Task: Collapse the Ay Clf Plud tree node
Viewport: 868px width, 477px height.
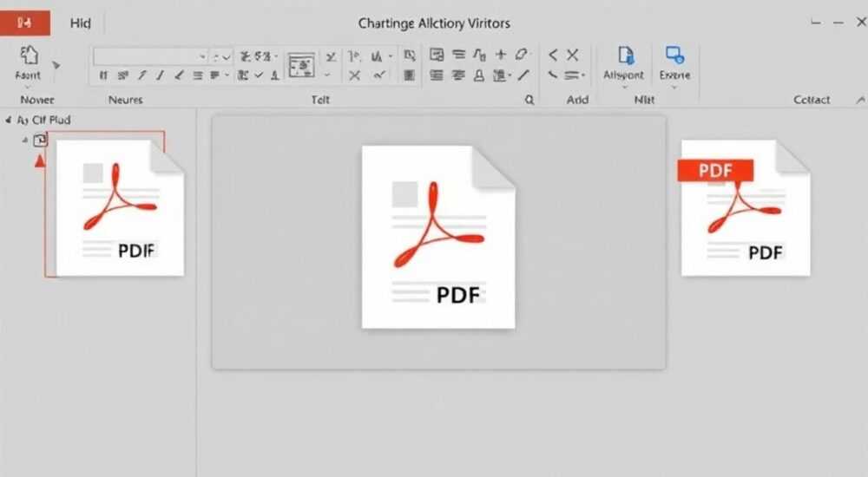Action: [x=8, y=120]
